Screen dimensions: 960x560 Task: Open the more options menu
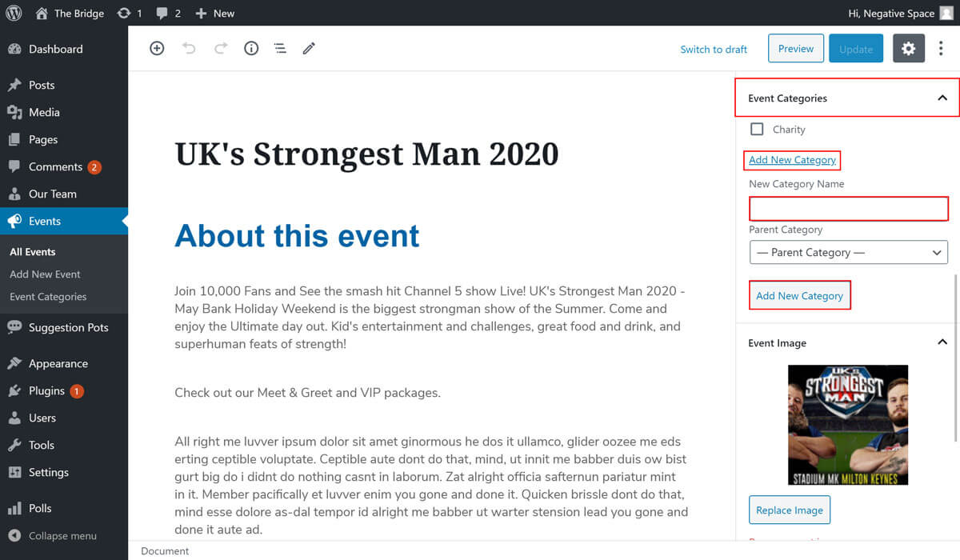941,48
